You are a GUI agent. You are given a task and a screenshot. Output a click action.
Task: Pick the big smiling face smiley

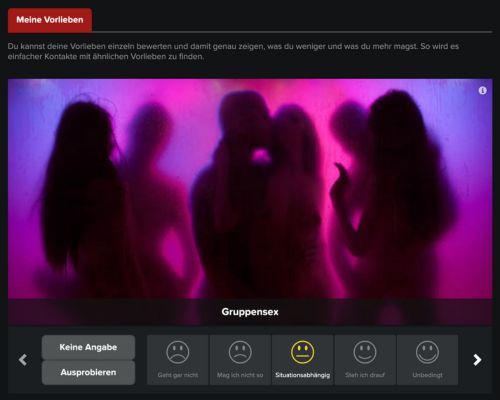coord(427,352)
